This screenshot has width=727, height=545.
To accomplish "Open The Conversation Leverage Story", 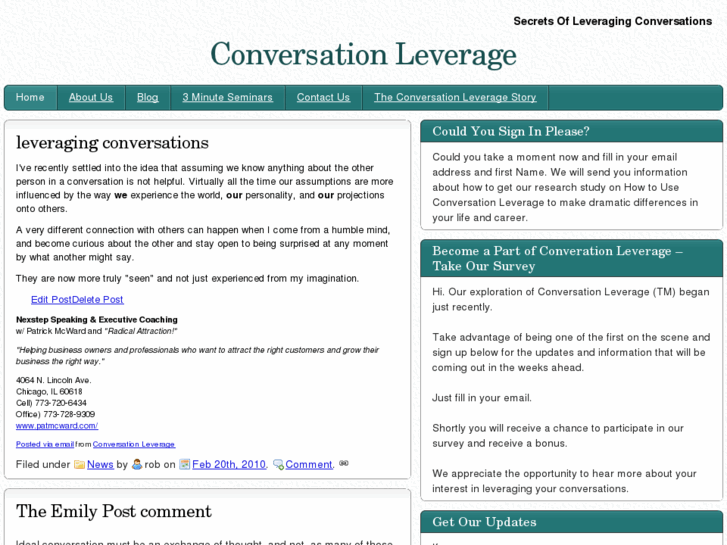I will 455,97.
